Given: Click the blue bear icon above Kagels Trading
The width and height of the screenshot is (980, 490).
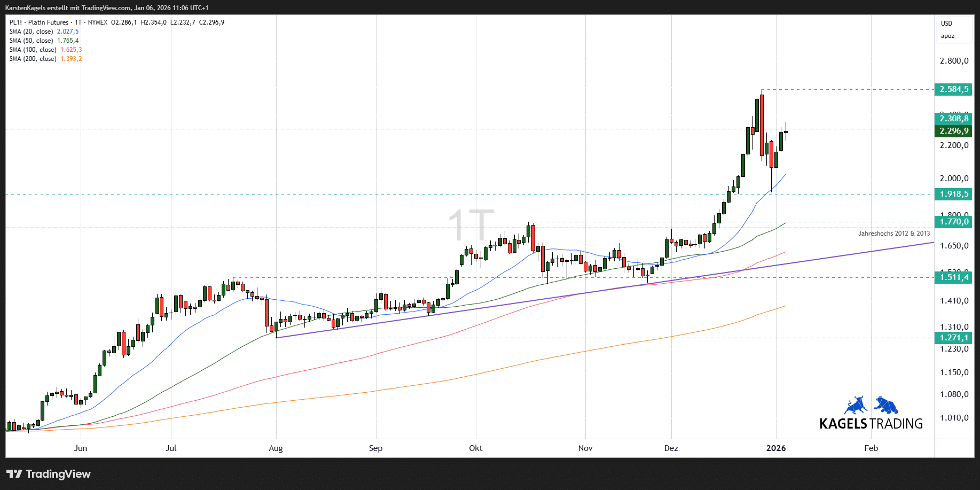Looking at the screenshot, I should click(x=887, y=406).
